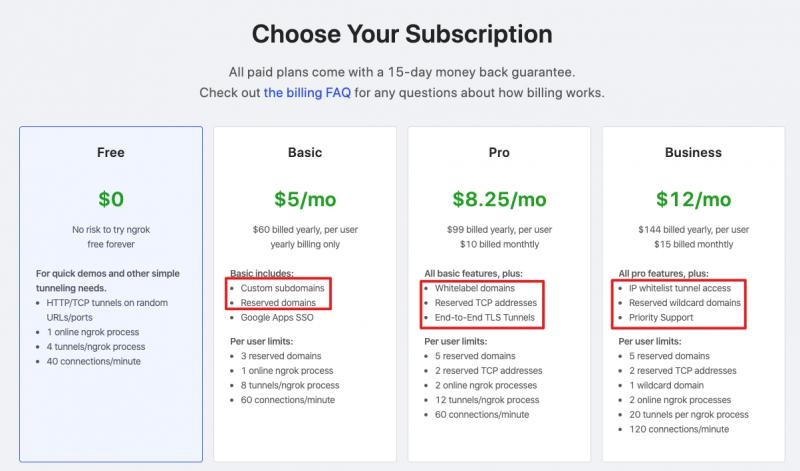The image size is (800, 471).
Task: Click the Reserved wildcard domains feature
Action: pyautogui.click(x=685, y=303)
